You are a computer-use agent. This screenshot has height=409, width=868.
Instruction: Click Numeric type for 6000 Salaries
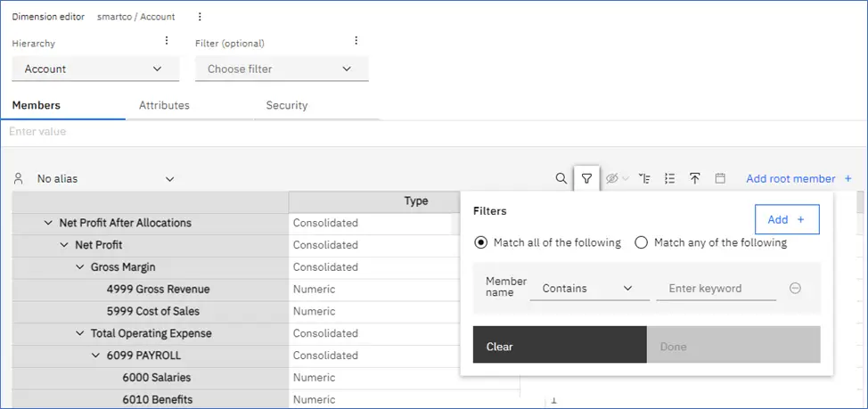pyautogui.click(x=314, y=378)
